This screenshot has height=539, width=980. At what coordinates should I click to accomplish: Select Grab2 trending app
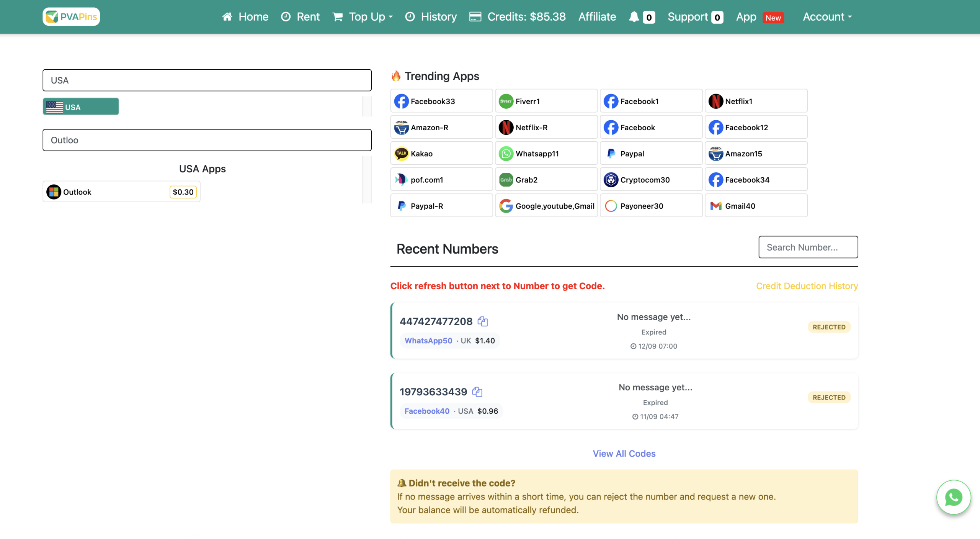[x=546, y=179]
